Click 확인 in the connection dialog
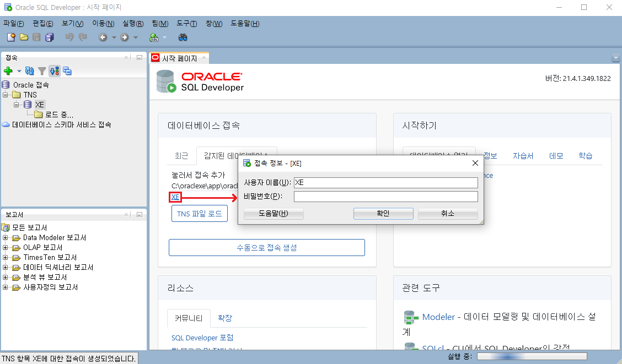 coord(383,214)
